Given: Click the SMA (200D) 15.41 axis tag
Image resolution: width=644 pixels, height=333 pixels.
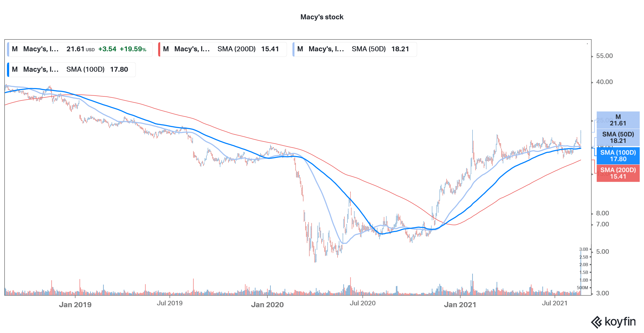Looking at the screenshot, I should point(618,173).
